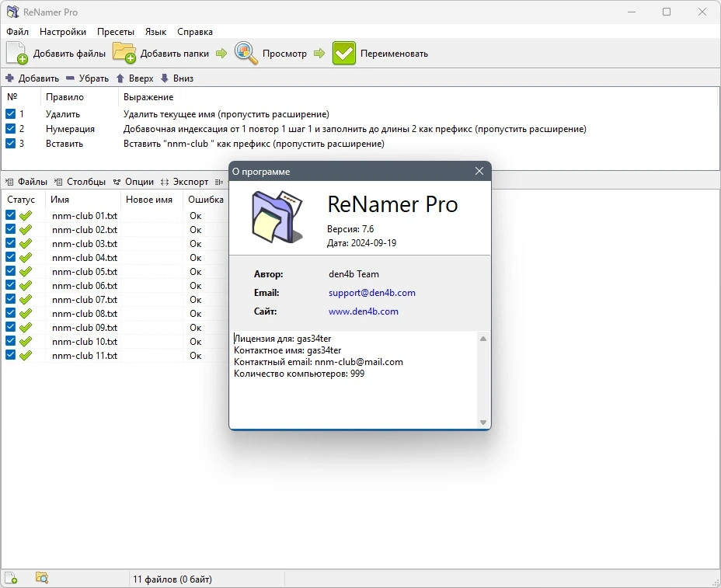
Task: Click Версия: 7.6 text in About dialog
Action: tap(350, 229)
